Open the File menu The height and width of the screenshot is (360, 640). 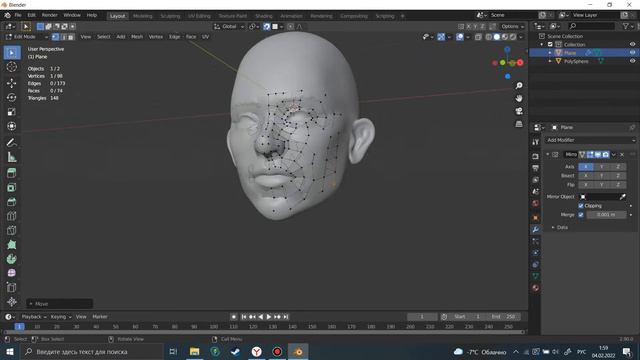(x=18, y=15)
